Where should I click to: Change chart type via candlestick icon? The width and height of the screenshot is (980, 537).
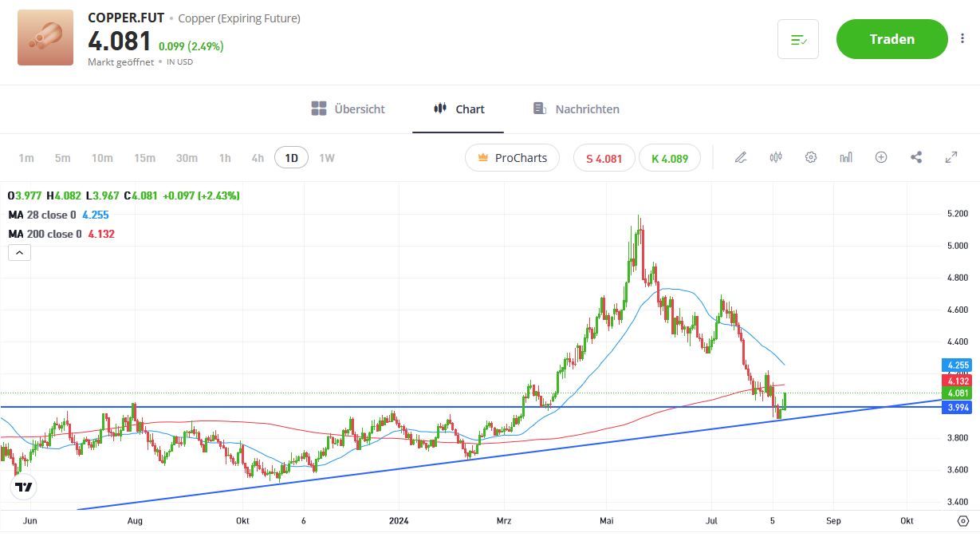click(776, 158)
